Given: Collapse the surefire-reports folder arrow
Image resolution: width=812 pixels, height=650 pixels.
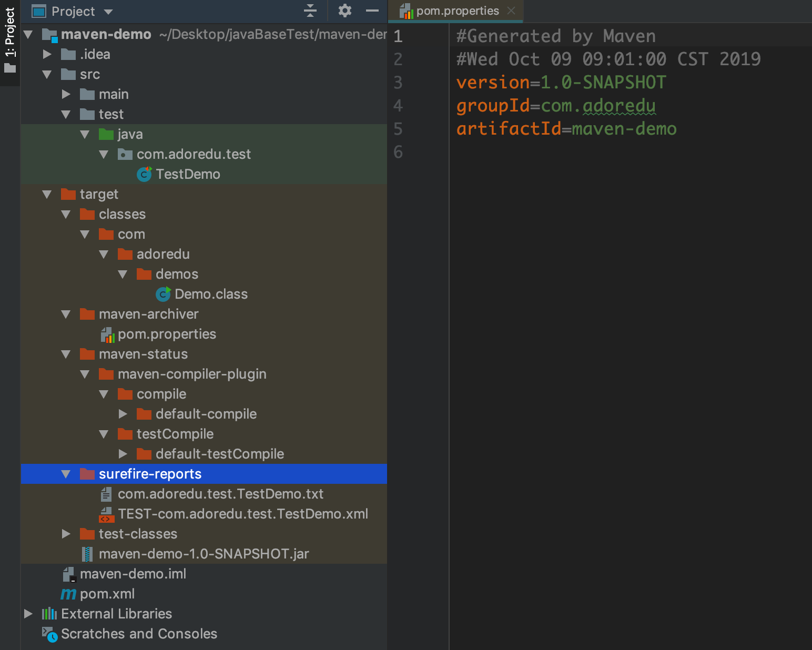Looking at the screenshot, I should point(66,474).
